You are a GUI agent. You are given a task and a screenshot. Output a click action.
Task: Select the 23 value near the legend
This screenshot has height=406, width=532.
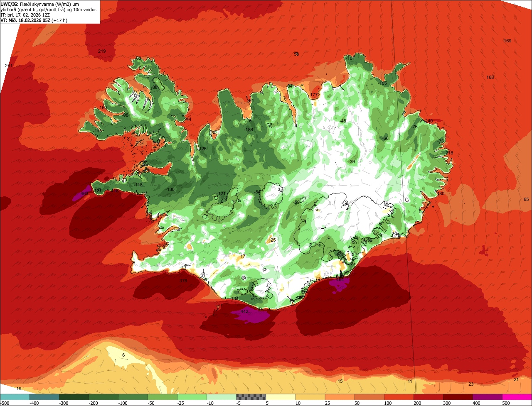point(471,384)
